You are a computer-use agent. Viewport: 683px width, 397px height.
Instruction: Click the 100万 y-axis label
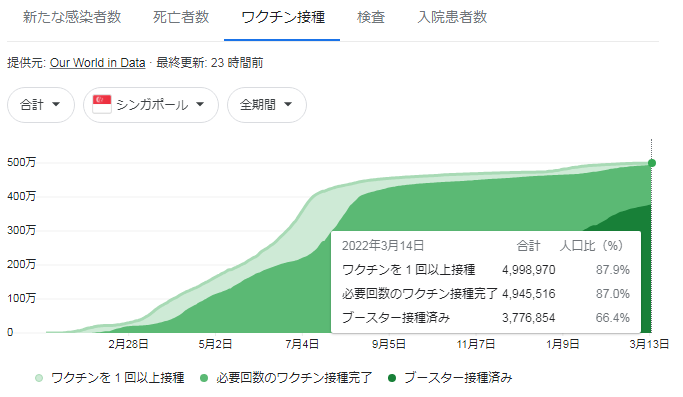tap(21, 299)
